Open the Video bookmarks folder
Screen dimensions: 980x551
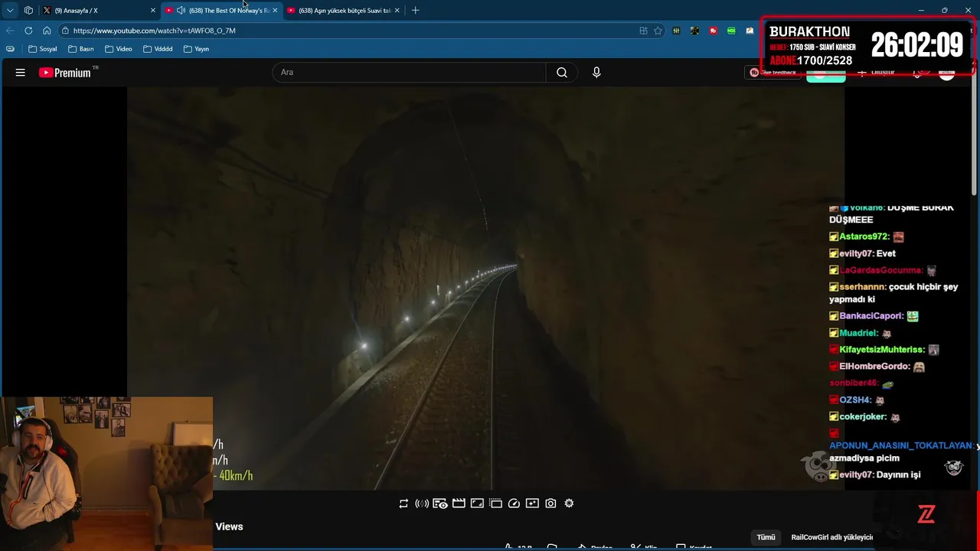pos(119,49)
